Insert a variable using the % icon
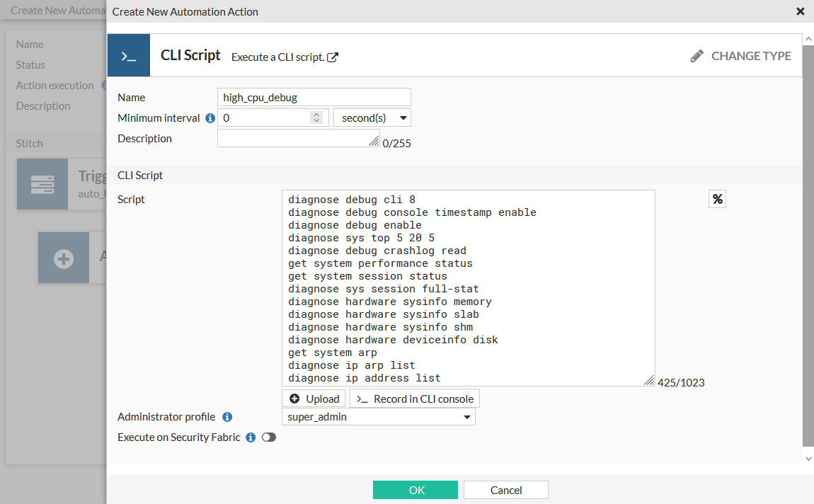Viewport: 814px width, 504px height. pos(717,199)
